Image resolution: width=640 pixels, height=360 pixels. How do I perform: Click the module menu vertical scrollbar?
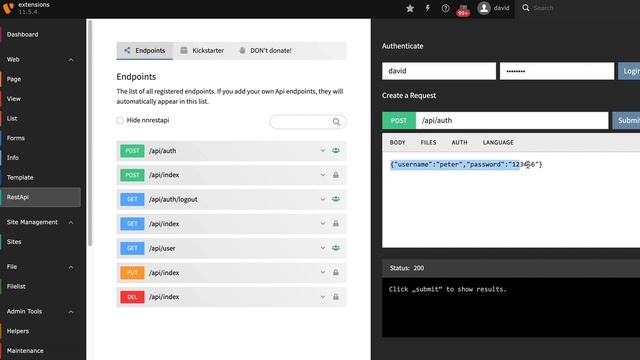coord(89,133)
